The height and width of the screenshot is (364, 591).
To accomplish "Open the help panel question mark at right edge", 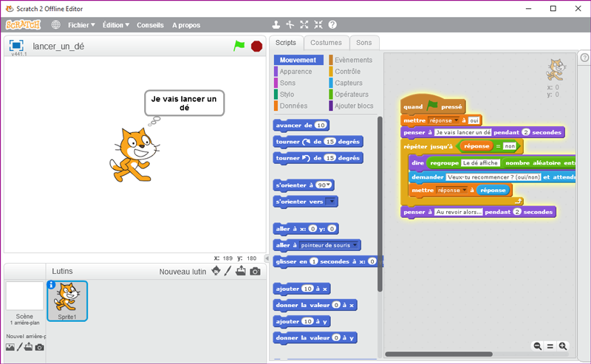I will [584, 58].
